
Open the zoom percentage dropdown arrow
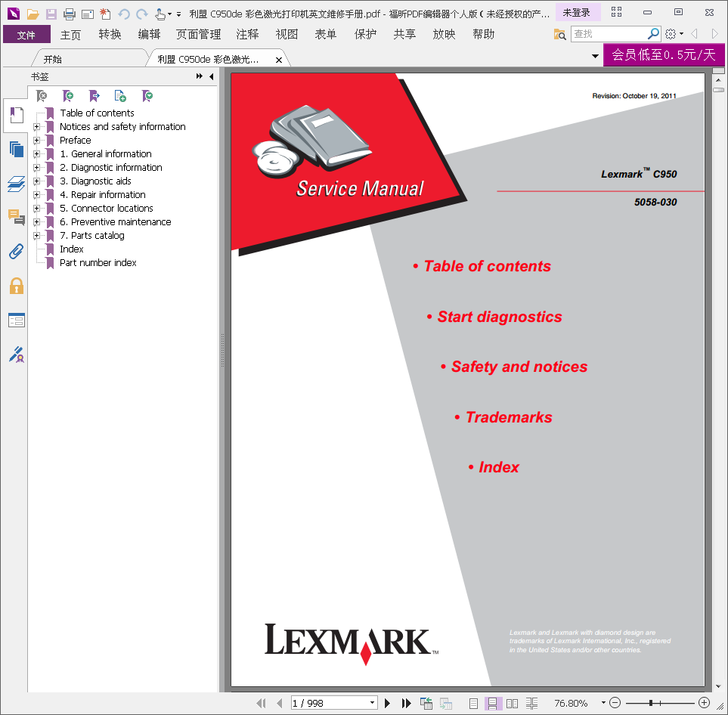point(603,703)
